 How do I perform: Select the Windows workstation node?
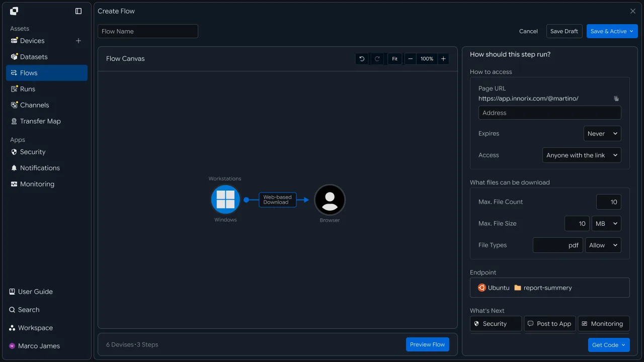225,200
